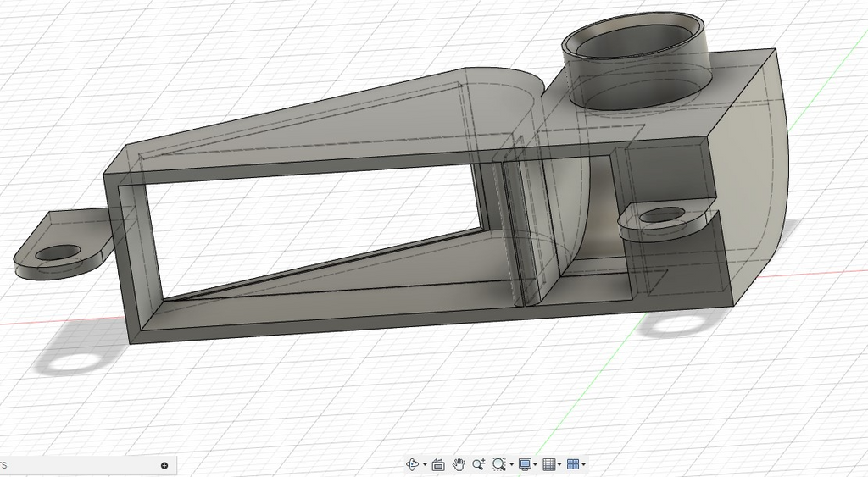Expand the Zoom Window options arrow

pyautogui.click(x=511, y=465)
